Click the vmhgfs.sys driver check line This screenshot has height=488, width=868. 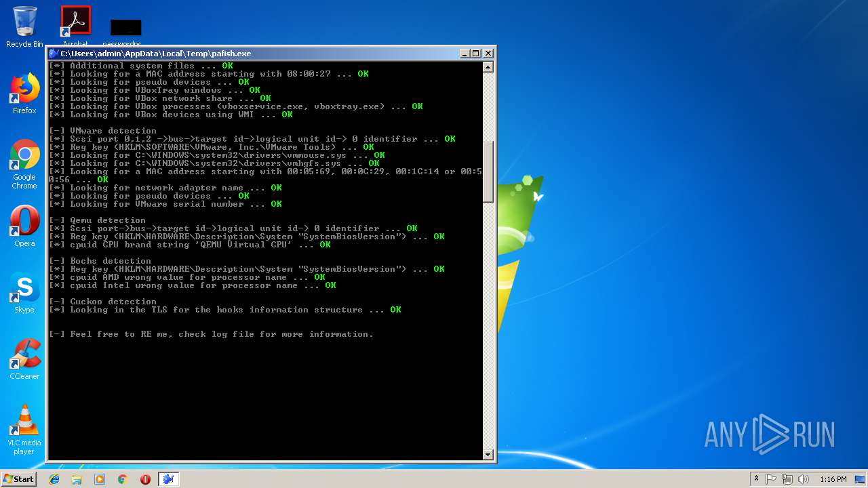[214, 163]
